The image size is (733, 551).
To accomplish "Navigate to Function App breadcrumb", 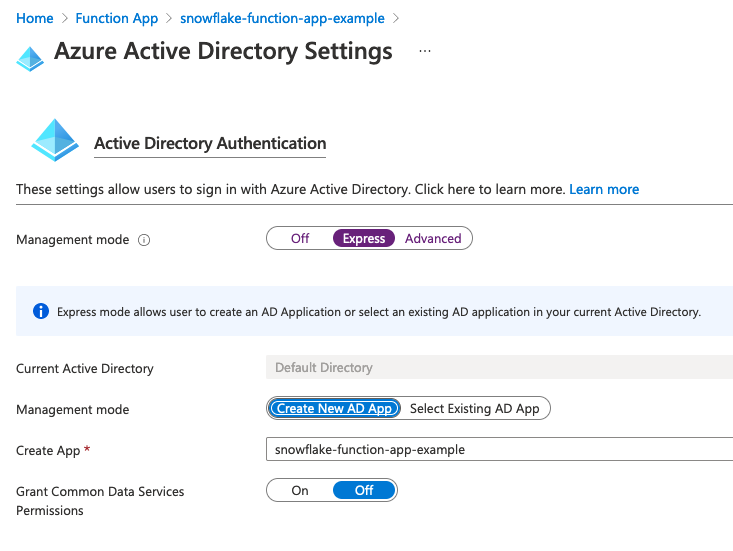I will [117, 18].
